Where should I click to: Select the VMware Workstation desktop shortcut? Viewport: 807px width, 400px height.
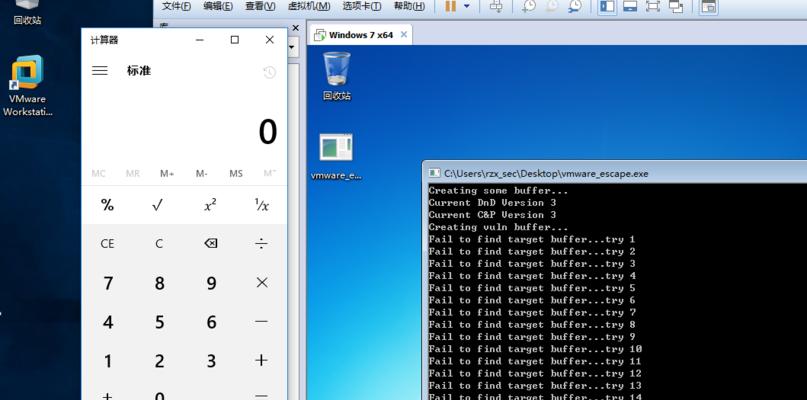pyautogui.click(x=27, y=85)
